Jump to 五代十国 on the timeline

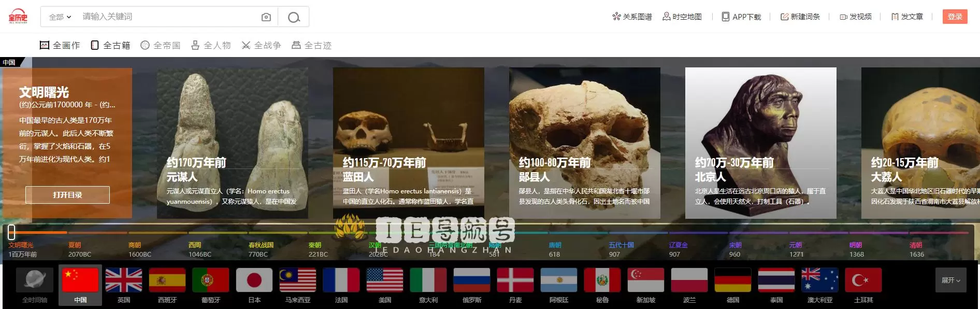pos(621,249)
